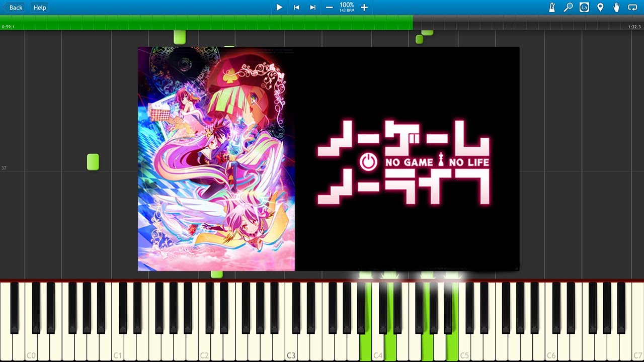Click the 0:59.1 elapsed time label
The width and height of the screenshot is (644, 362).
point(8,27)
